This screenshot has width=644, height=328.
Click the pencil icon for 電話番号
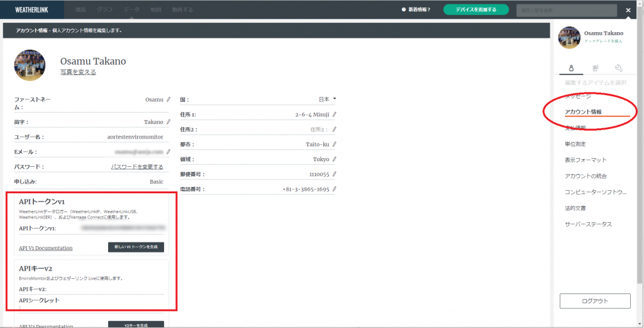coord(335,189)
